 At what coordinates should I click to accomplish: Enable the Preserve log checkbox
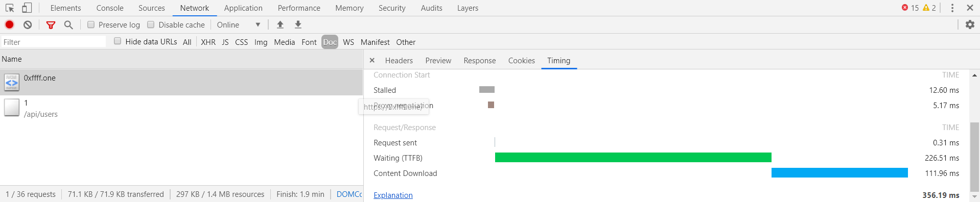pos(91,24)
